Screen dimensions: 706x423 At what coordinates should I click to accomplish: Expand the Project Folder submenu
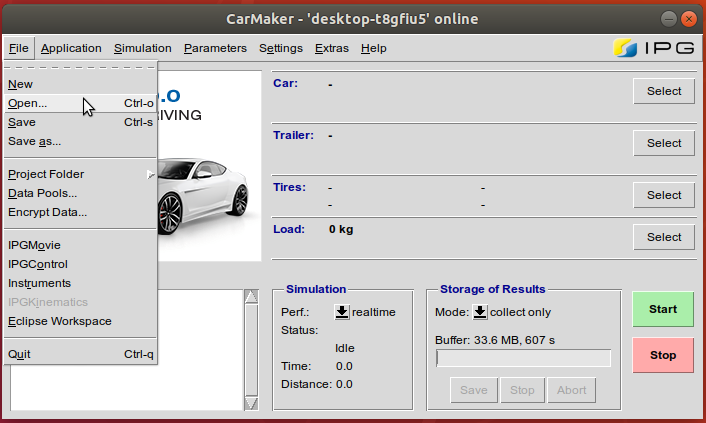(81, 174)
